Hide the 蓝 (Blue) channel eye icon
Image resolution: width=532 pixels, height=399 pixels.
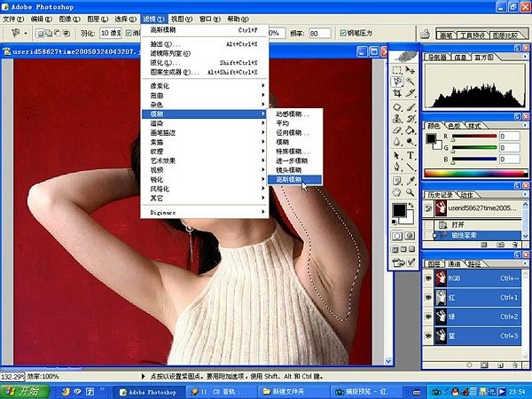[428, 335]
